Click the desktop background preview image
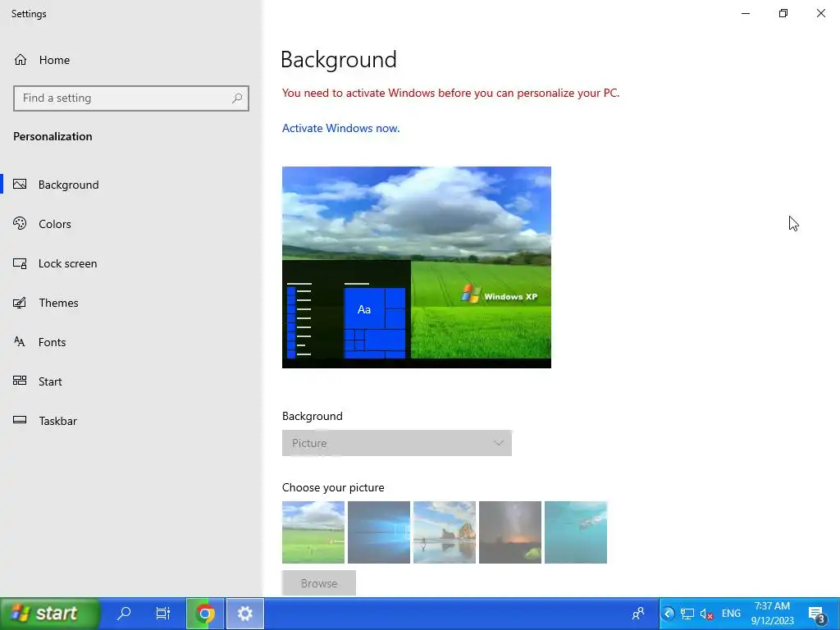This screenshot has height=630, width=840. pos(417,267)
